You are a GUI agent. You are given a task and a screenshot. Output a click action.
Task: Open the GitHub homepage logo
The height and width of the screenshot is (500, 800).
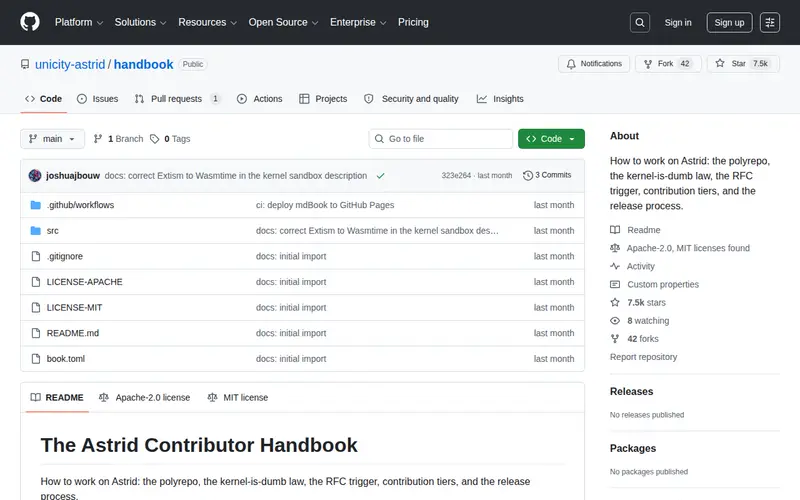[x=30, y=22]
